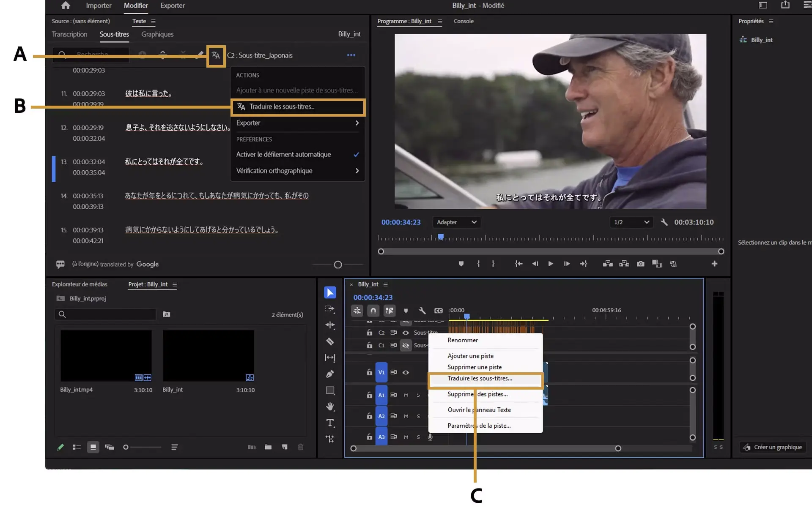This screenshot has height=524, width=812.
Task: Open timeline settings via the wrench icon
Action: 422,311
